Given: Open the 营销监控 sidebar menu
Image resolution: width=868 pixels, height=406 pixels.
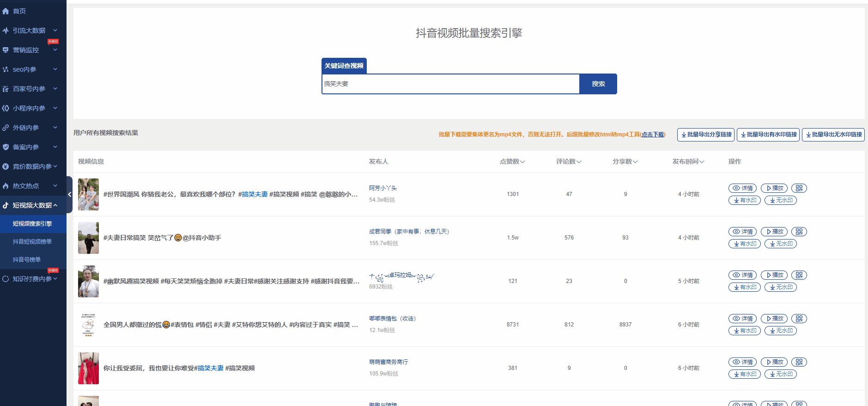Looking at the screenshot, I should [x=33, y=50].
